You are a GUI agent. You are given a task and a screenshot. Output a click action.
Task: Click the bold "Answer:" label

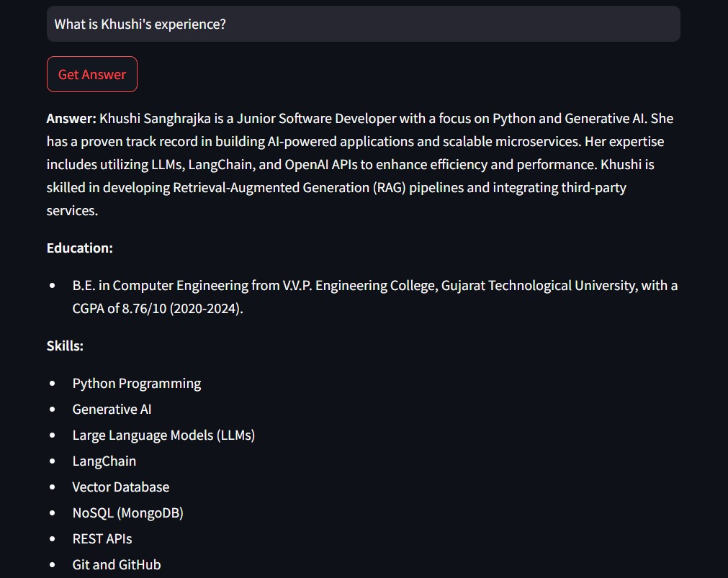click(x=71, y=119)
